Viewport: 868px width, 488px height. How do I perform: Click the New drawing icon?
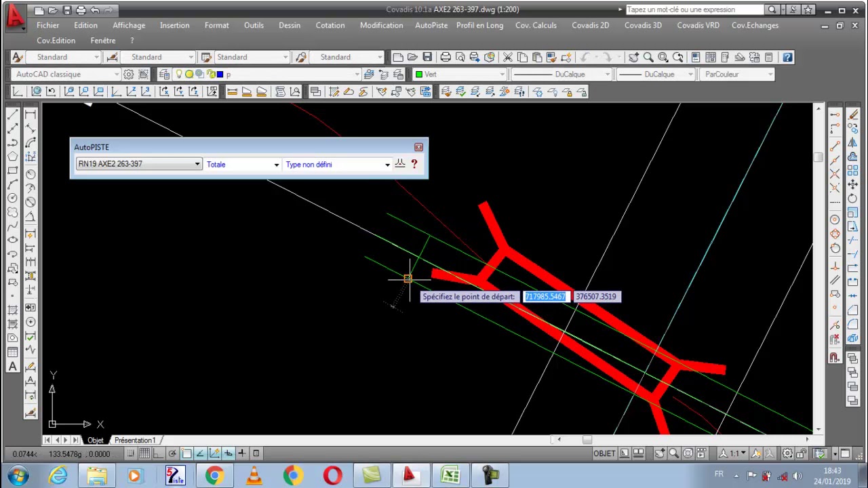click(x=398, y=57)
